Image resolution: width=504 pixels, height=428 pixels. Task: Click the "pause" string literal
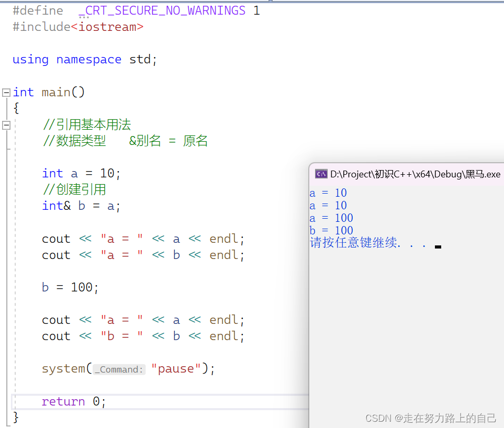(176, 368)
